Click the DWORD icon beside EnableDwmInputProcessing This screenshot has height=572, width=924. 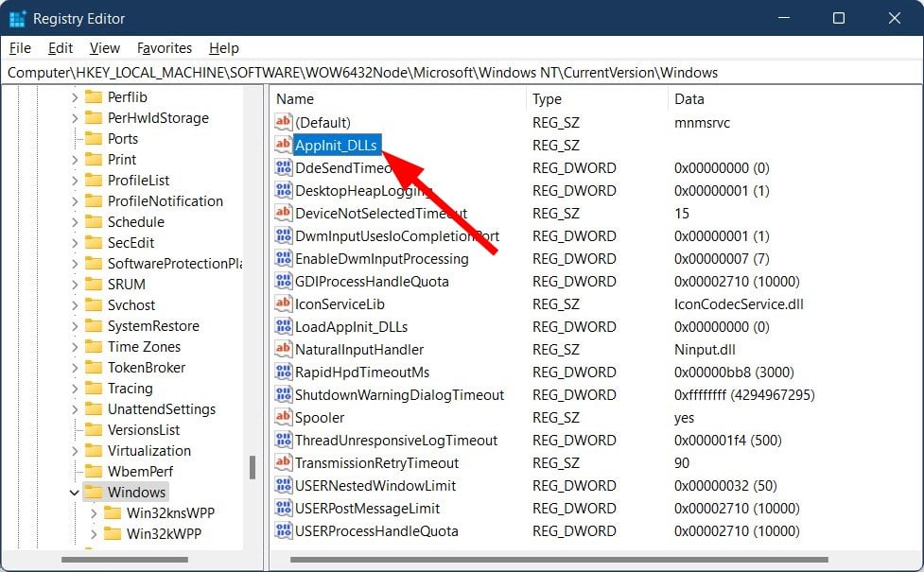pyautogui.click(x=284, y=258)
